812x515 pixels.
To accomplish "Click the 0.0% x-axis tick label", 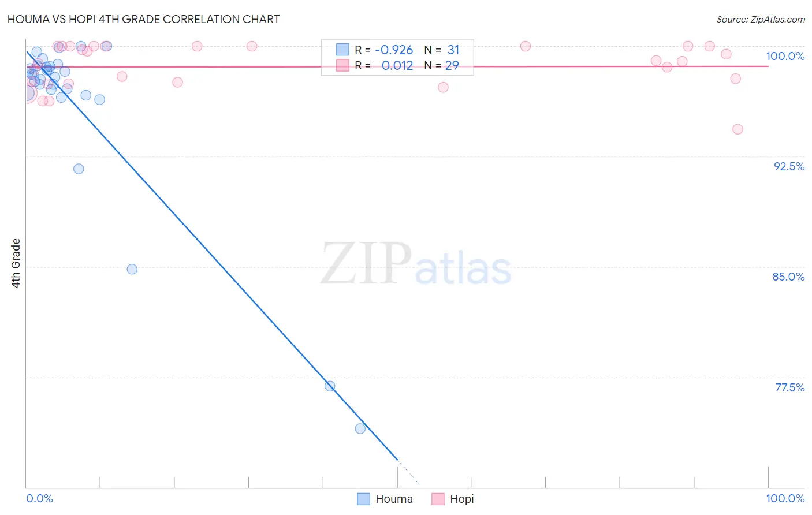I will click(39, 498).
